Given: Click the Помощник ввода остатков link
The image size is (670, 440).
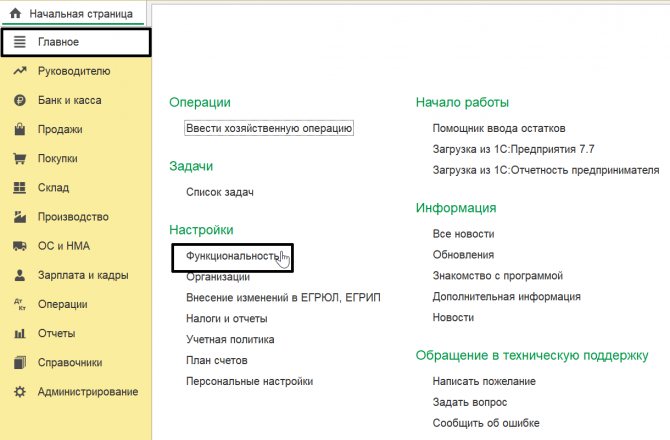Looking at the screenshot, I should [x=499, y=128].
